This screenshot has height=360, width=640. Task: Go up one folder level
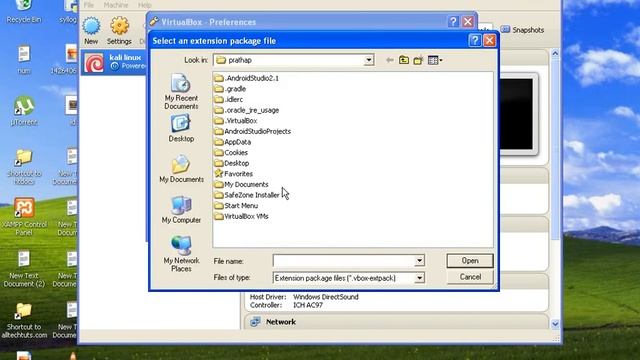404,60
